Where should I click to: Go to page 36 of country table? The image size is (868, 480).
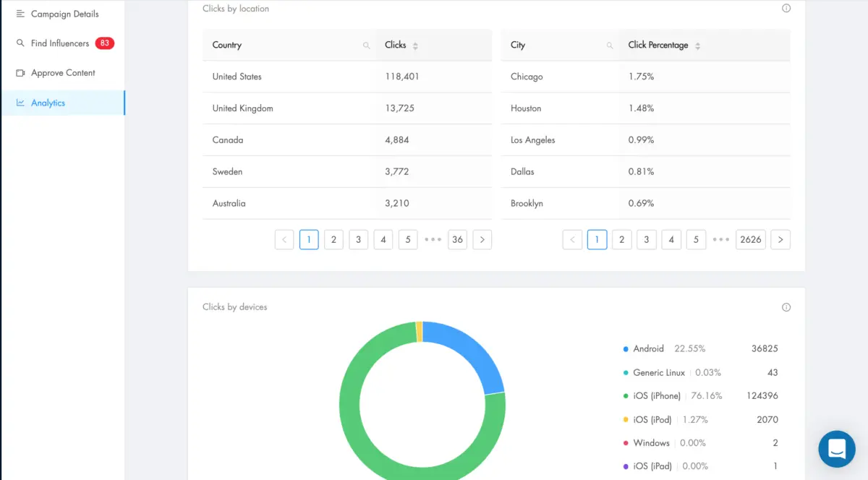click(x=457, y=239)
